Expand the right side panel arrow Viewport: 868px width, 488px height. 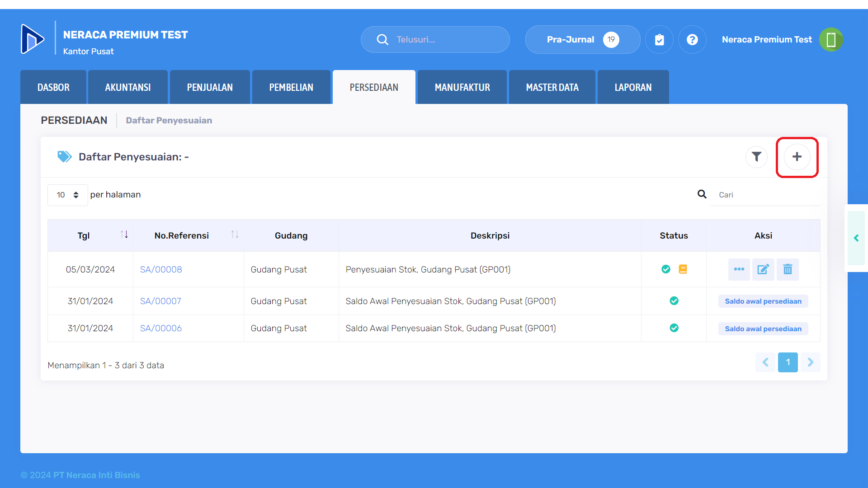pyautogui.click(x=856, y=238)
